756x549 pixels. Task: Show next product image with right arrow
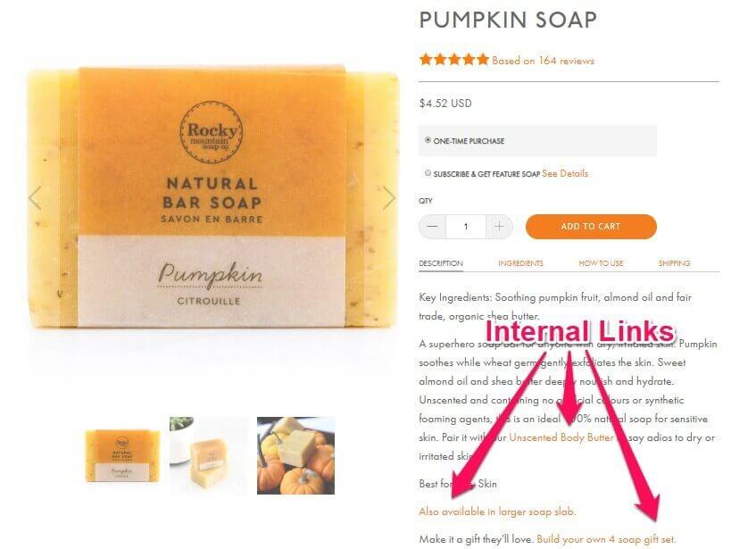point(389,197)
